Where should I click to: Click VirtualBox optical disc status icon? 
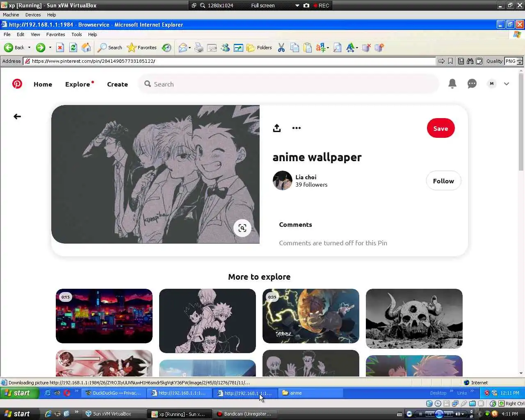pyautogui.click(x=438, y=404)
